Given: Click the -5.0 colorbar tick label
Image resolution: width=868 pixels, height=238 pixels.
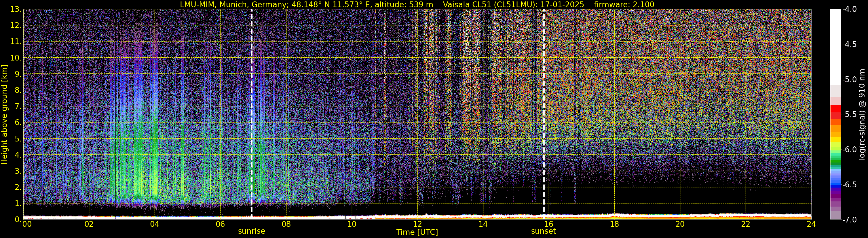Looking at the screenshot, I should tap(849, 80).
